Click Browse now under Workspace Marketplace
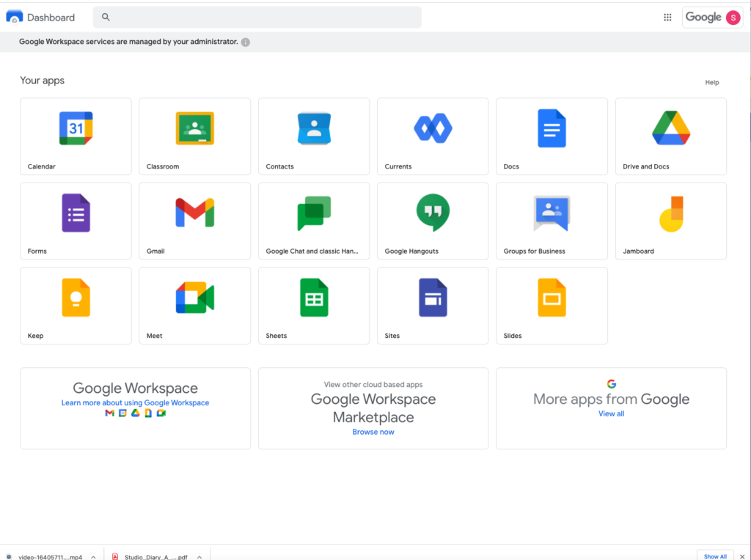The image size is (751, 560). tap(373, 432)
